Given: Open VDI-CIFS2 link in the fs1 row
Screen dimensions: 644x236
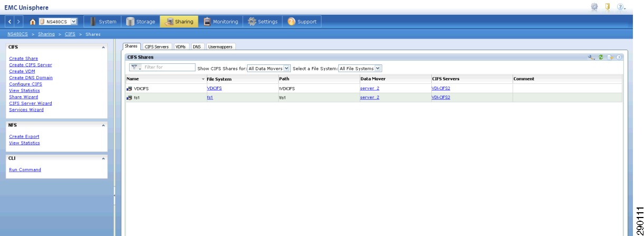Looking at the screenshot, I should tap(441, 97).
